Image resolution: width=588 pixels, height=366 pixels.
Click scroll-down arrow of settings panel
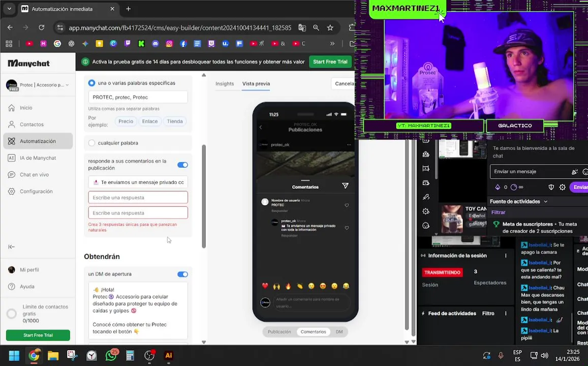tap(204, 342)
